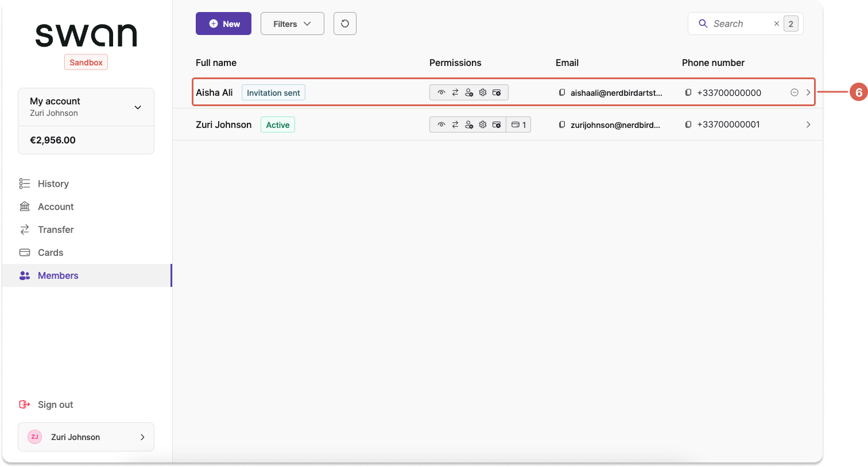Click the settings gear permission icon for Zuri Johnson

(x=483, y=124)
